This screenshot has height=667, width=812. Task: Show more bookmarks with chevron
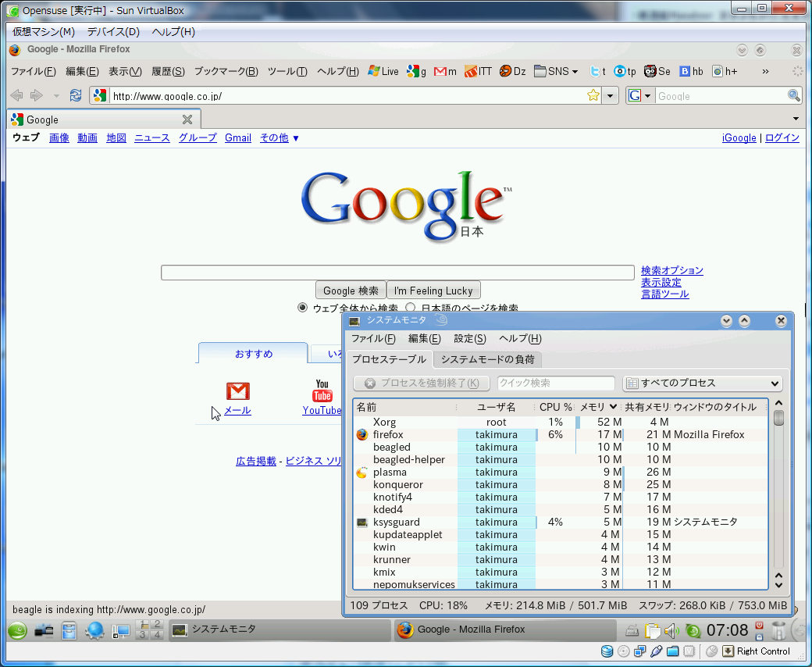click(765, 72)
